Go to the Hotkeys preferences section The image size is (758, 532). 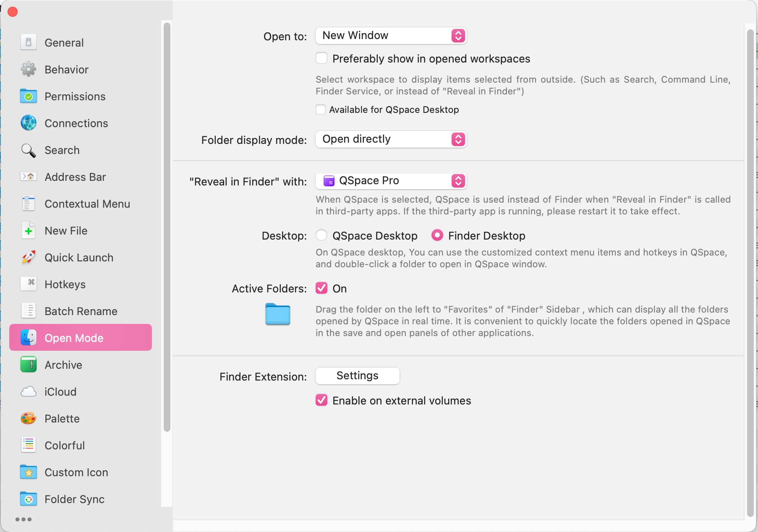65,284
